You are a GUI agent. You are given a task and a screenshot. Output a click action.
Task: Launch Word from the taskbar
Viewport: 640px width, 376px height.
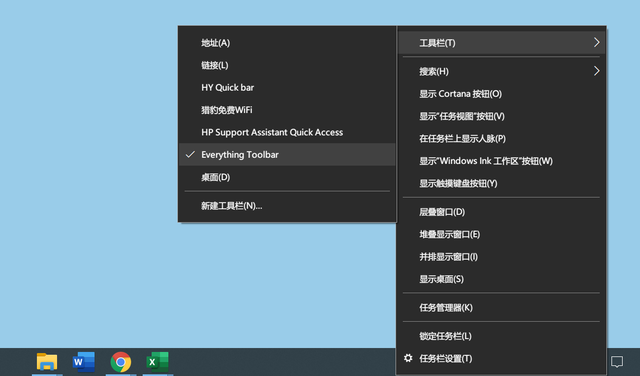(84, 362)
